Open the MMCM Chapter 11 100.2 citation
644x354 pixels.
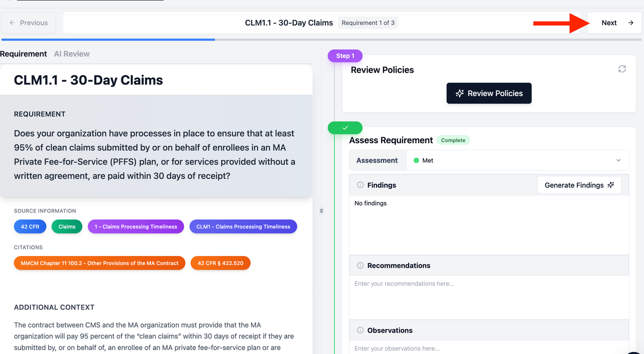pyautogui.click(x=99, y=263)
